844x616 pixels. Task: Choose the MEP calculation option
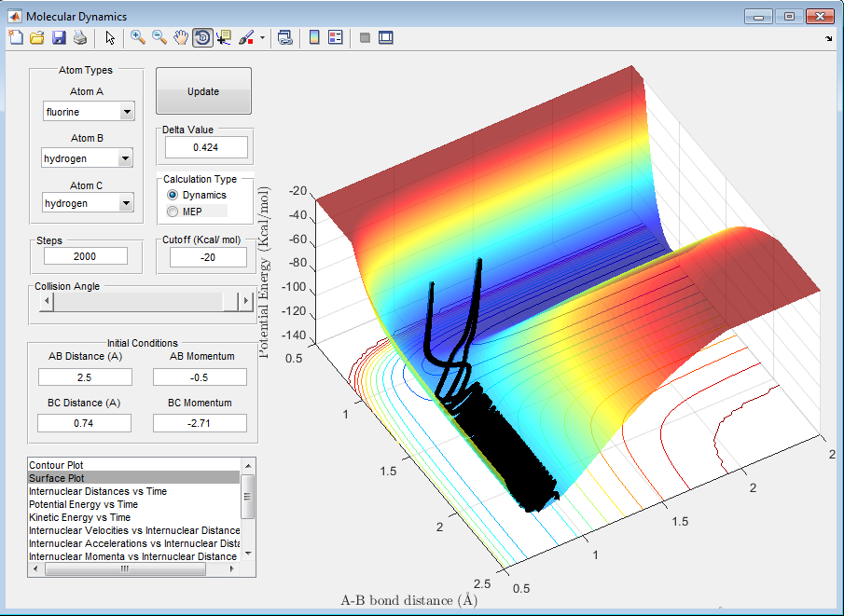click(x=172, y=212)
